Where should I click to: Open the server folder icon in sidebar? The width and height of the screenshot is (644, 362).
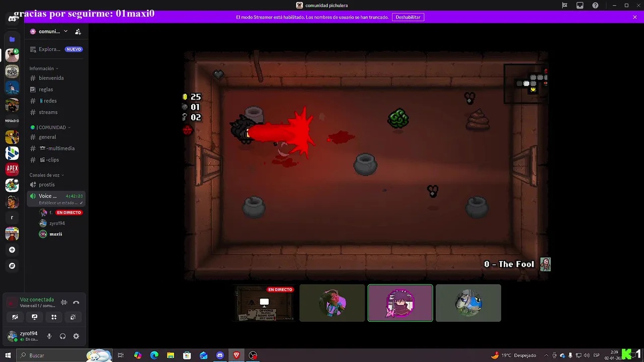click(x=12, y=39)
